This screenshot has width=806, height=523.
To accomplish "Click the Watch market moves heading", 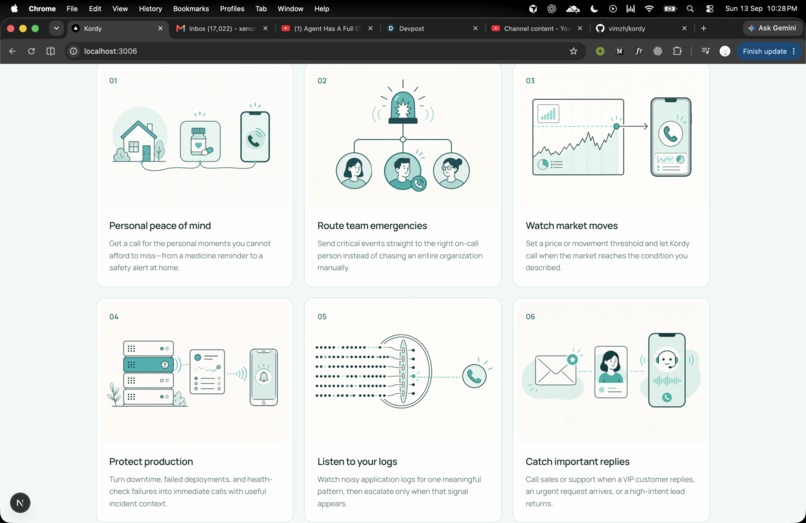I will click(x=572, y=226).
